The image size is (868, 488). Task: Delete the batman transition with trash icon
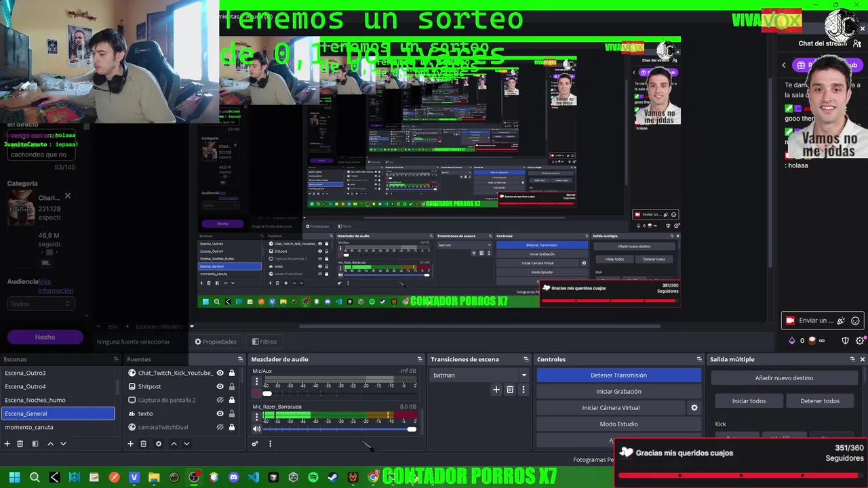[510, 390]
